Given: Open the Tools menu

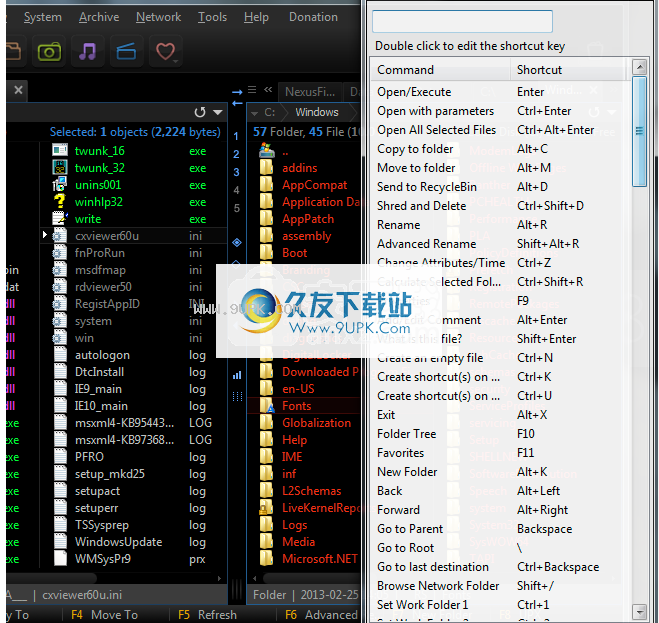Looking at the screenshot, I should tap(212, 17).
